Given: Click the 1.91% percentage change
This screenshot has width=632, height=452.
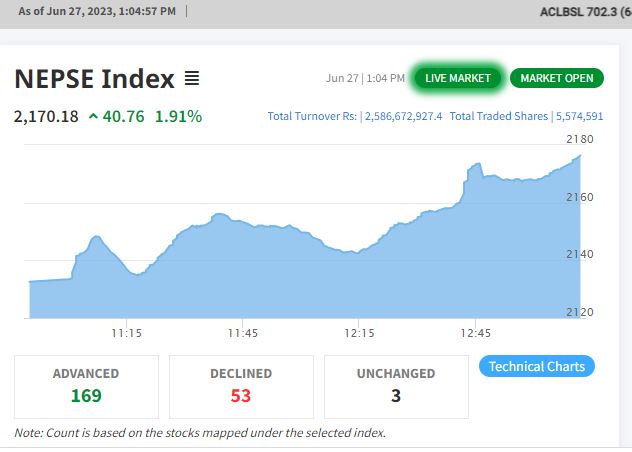Looking at the screenshot, I should 178,116.
